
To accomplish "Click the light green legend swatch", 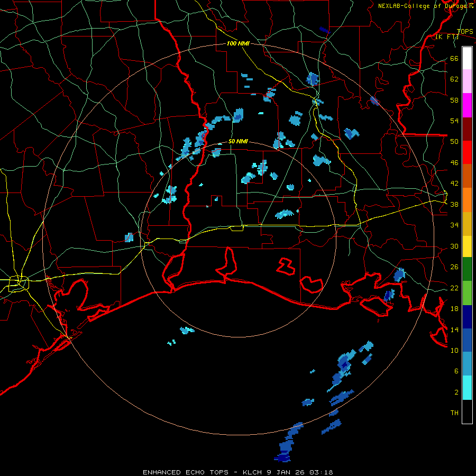I will pyautogui.click(x=467, y=293).
